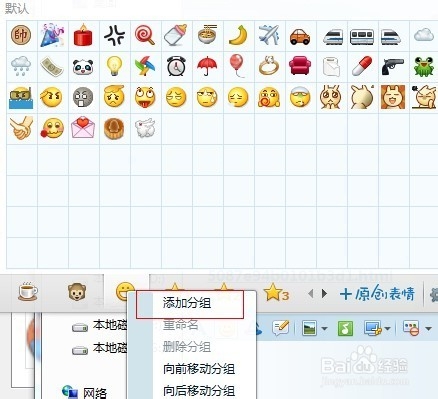Pick the alarm clock emoticon
The width and height of the screenshot is (438, 399).
[x=176, y=66]
